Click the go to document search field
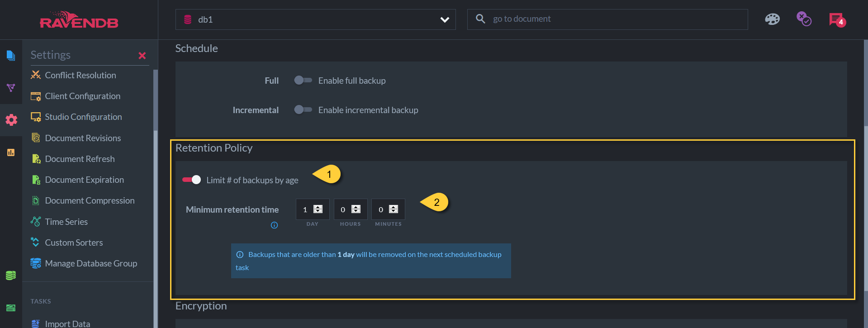Image resolution: width=868 pixels, height=328 pixels. (607, 19)
